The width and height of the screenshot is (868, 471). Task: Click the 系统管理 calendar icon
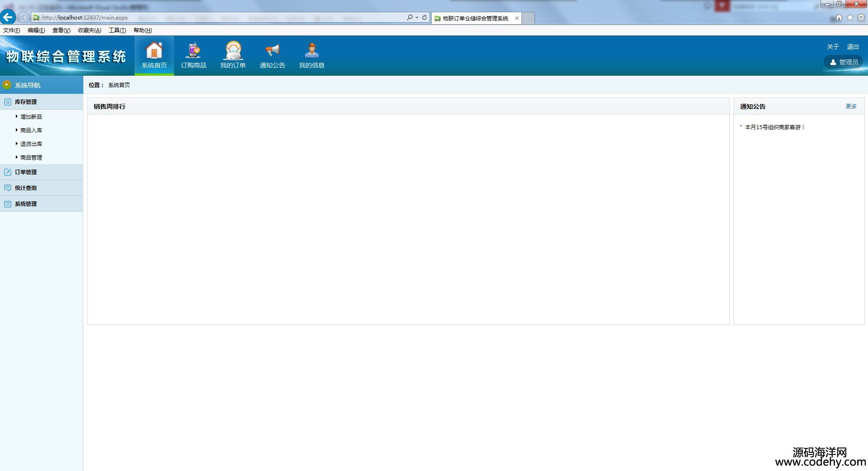pos(8,204)
